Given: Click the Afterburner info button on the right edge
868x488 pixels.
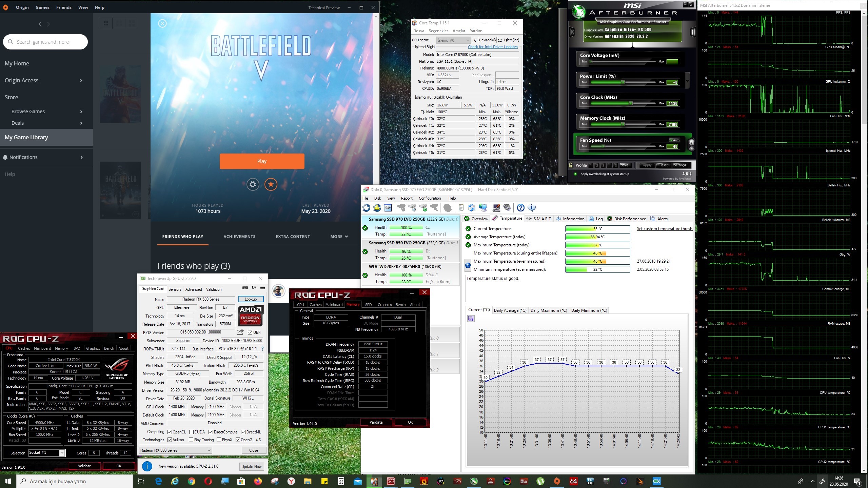Looking at the screenshot, I should tap(693, 32).
